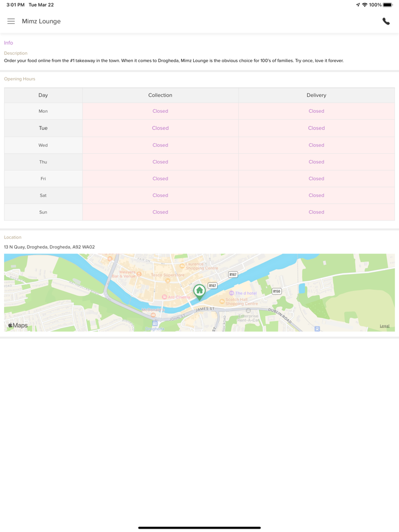399x532 pixels.
Task: Click the Description label
Action: point(15,54)
